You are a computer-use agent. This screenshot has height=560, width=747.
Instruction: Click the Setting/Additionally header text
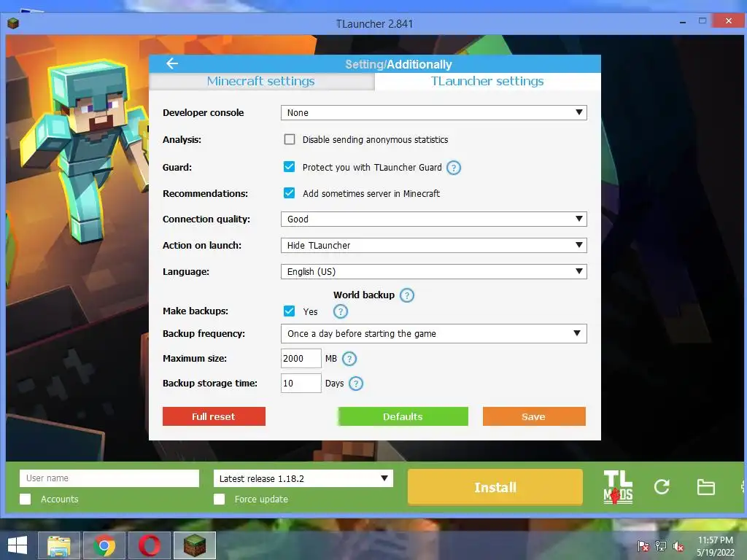coord(399,64)
